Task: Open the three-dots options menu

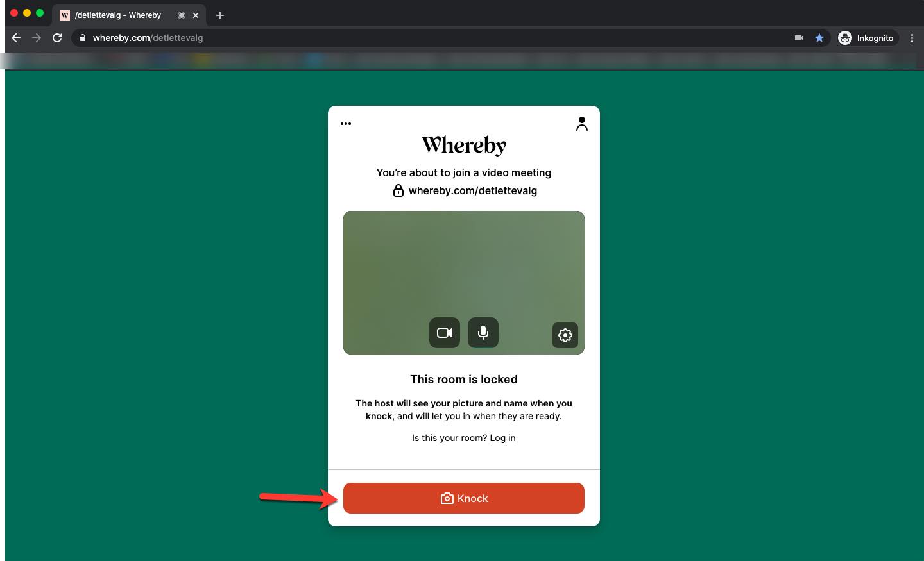Action: [x=346, y=124]
